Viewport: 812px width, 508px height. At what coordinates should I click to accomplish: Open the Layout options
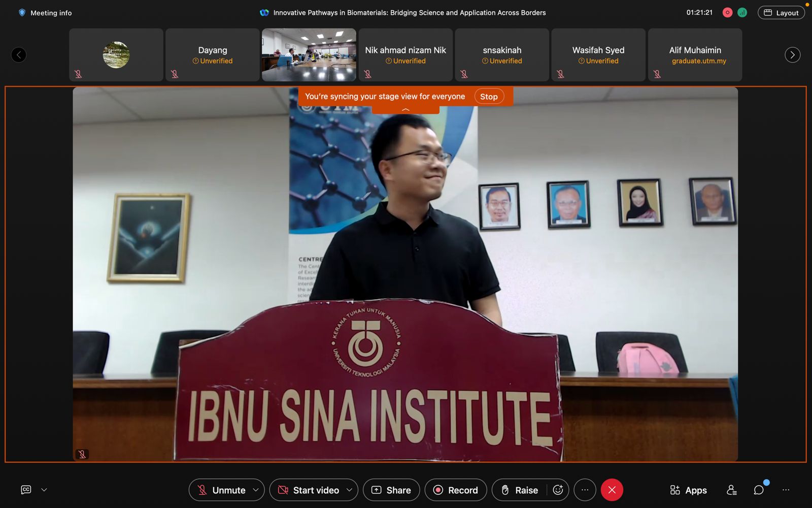781,13
